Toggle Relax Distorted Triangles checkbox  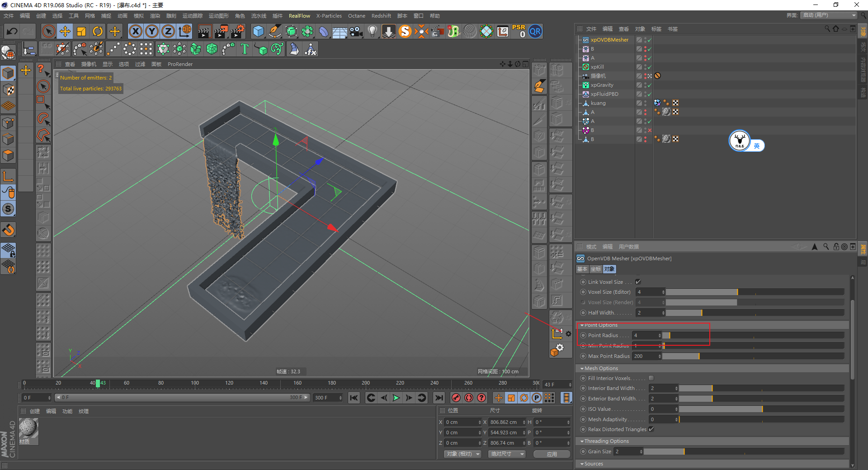(x=651, y=429)
